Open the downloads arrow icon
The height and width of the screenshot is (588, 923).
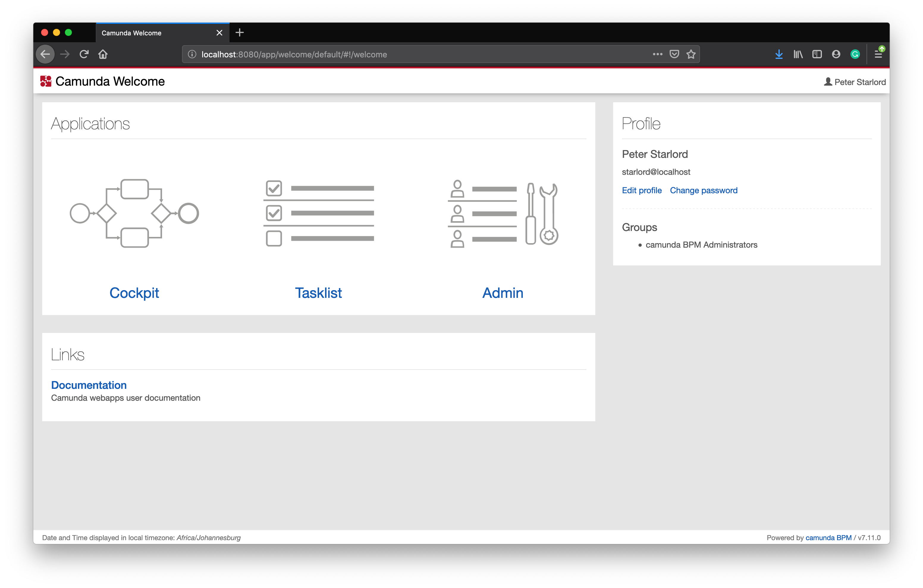pyautogui.click(x=778, y=54)
